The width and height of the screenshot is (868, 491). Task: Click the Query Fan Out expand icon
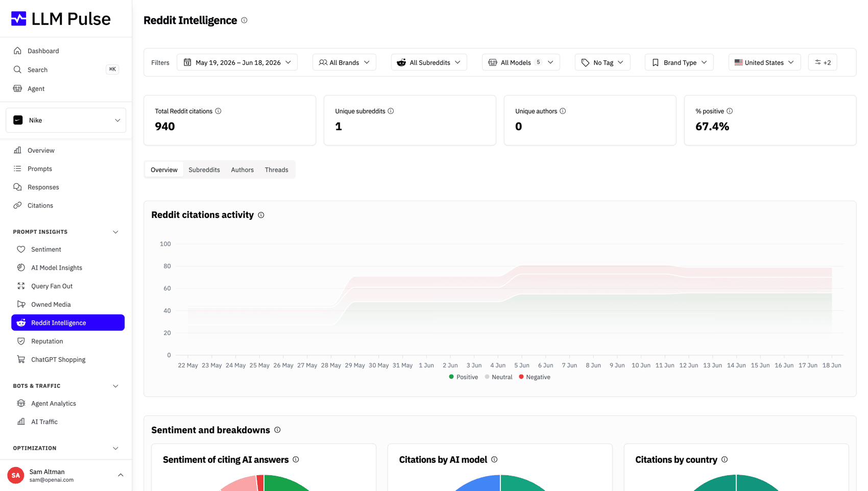click(21, 286)
